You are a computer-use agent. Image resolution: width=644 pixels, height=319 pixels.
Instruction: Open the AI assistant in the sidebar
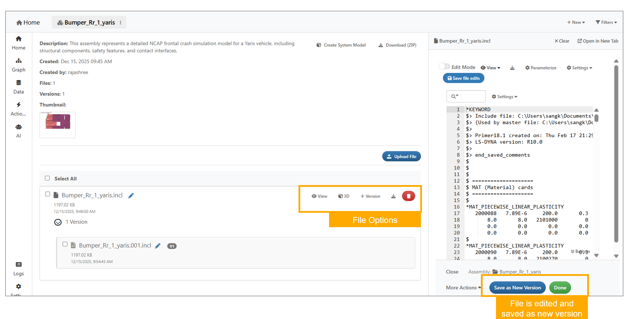(19, 131)
